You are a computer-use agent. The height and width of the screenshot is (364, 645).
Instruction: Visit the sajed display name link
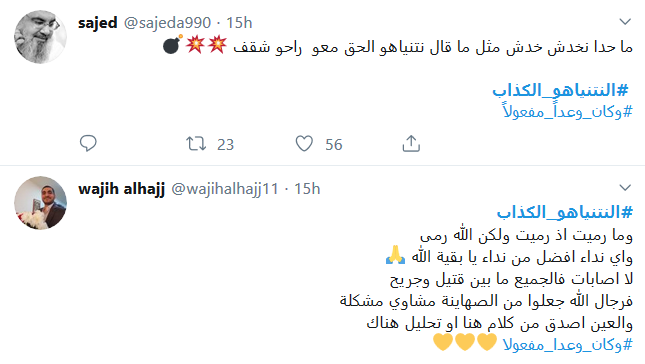(98, 23)
